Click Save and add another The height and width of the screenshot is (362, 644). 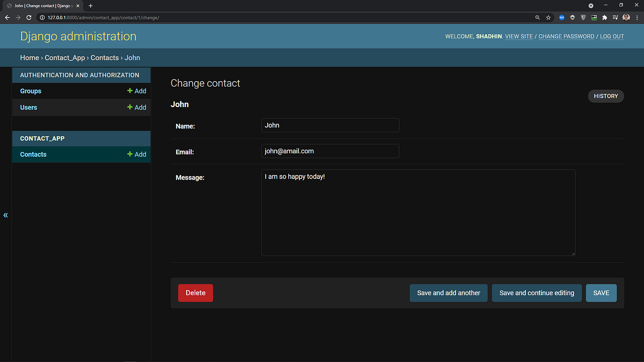(x=448, y=293)
